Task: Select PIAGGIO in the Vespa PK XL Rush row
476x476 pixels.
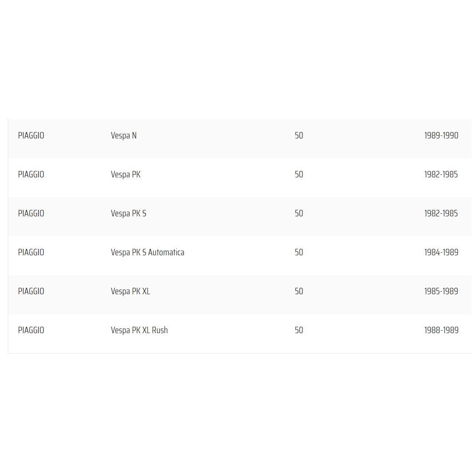Action: pos(31,330)
